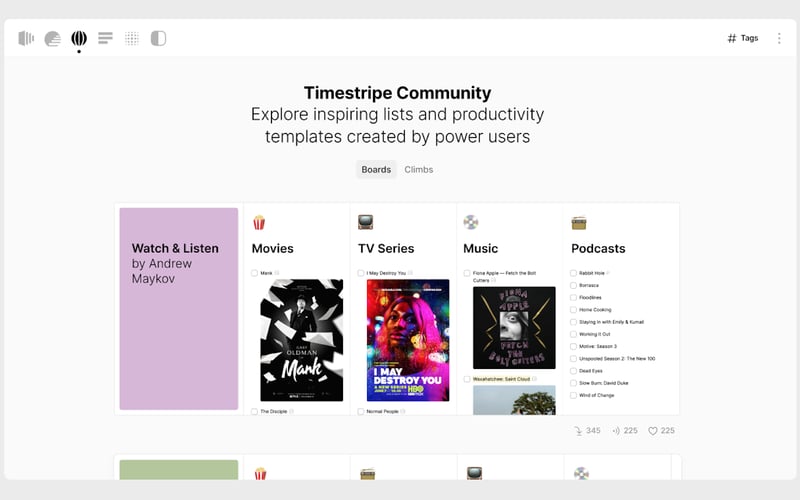Click Slow Burn: David Duke item
The width and height of the screenshot is (800, 500).
pyautogui.click(x=604, y=383)
